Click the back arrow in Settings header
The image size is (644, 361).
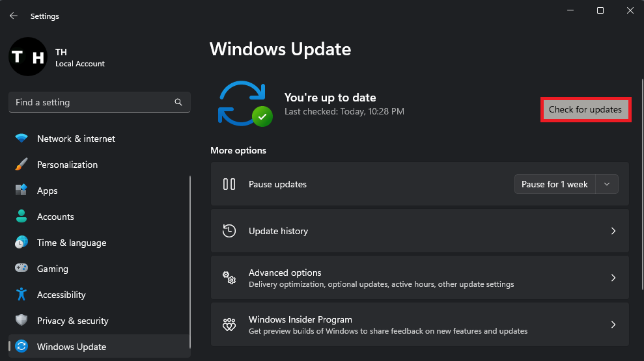(14, 16)
